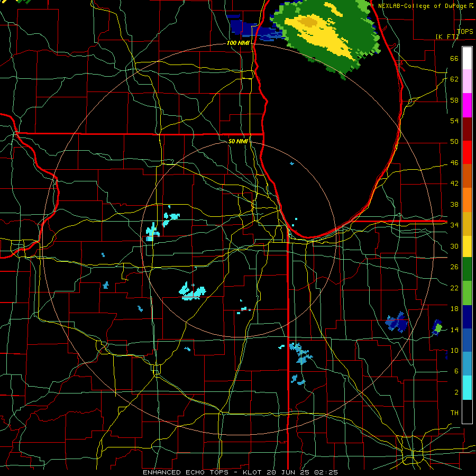Click the 30 value on the scale
Screen dimensions: 476x476
[x=454, y=246]
